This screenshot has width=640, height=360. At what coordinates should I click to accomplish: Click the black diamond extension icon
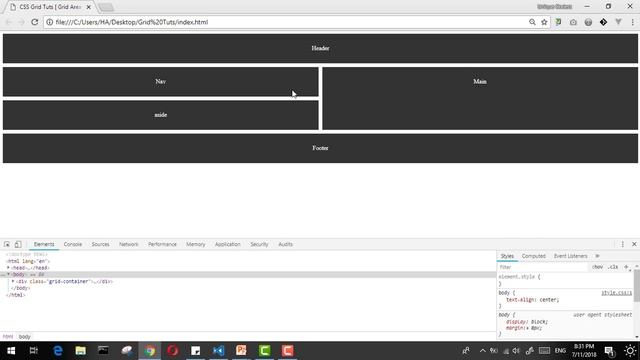tap(603, 22)
